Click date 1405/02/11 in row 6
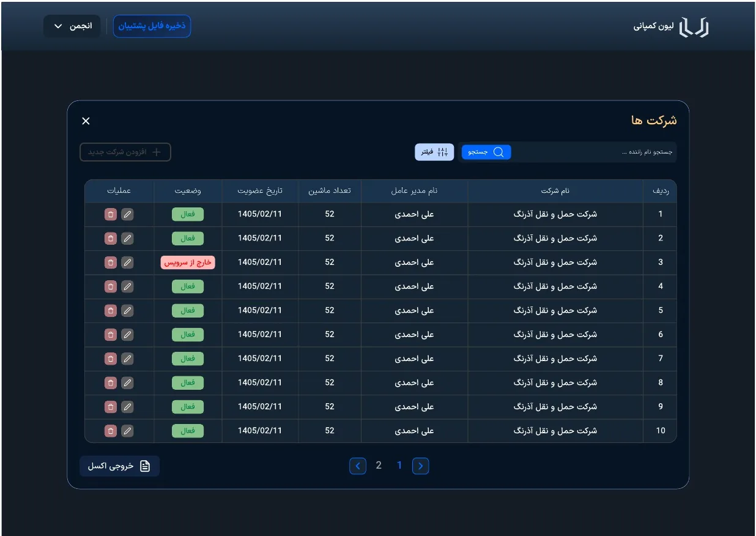 pyautogui.click(x=260, y=334)
